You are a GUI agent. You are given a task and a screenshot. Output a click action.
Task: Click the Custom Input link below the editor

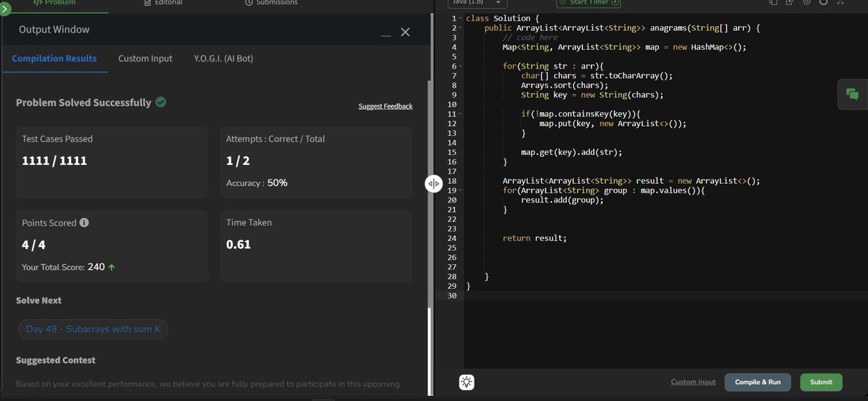(693, 382)
